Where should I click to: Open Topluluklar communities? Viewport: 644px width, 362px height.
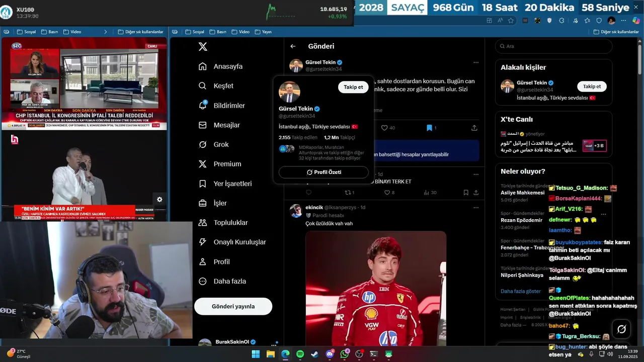tap(223, 223)
